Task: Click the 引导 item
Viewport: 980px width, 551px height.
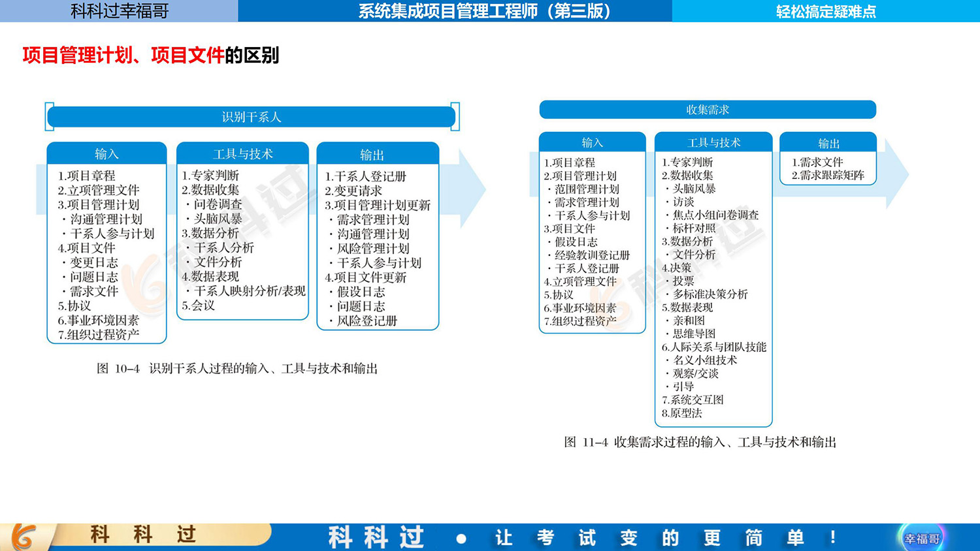Action: (683, 386)
